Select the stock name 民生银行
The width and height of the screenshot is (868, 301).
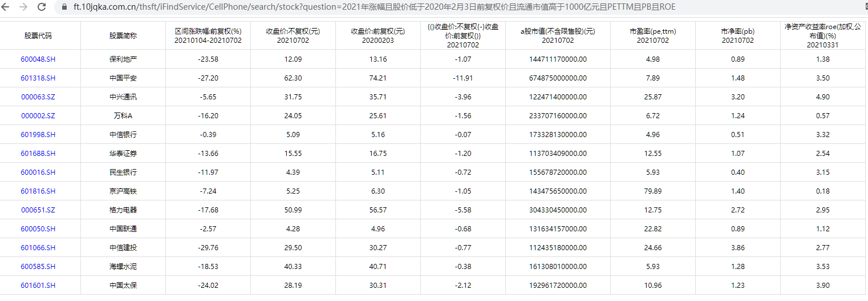tap(123, 172)
